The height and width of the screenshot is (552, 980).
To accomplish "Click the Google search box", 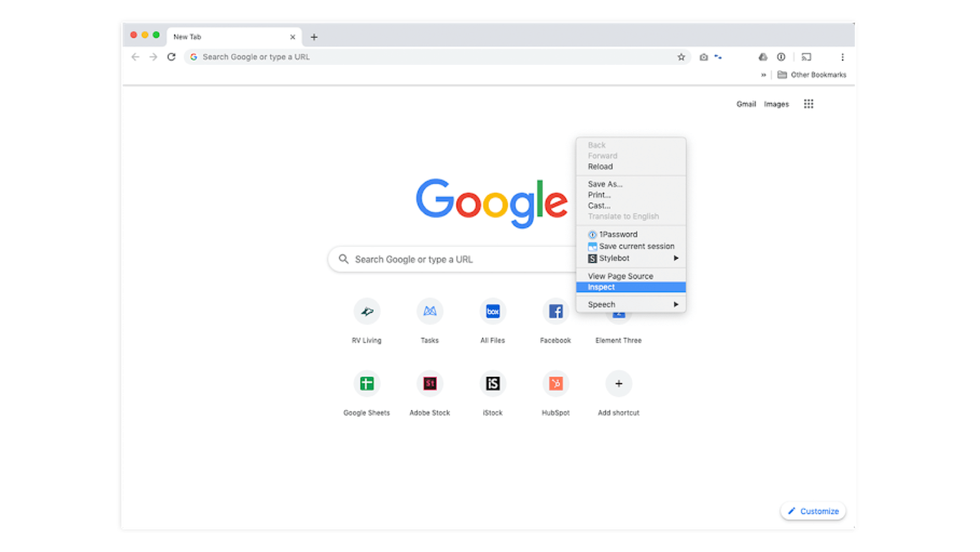I will tap(452, 259).
